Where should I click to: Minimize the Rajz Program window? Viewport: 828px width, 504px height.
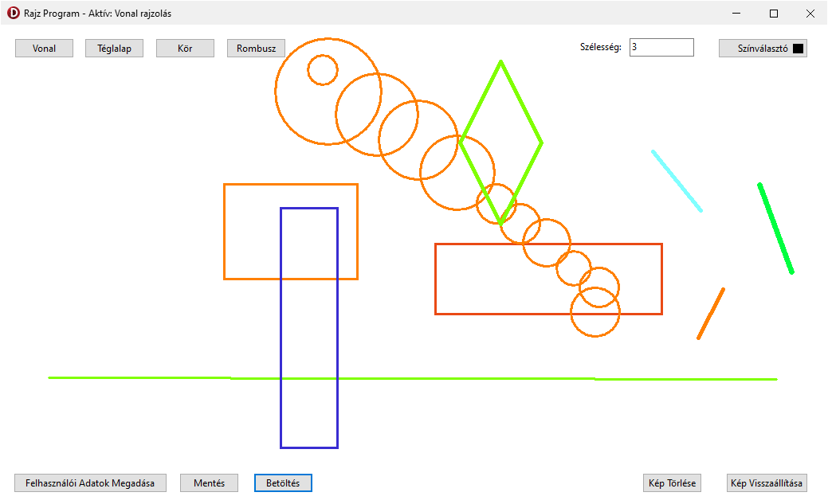[x=737, y=14]
